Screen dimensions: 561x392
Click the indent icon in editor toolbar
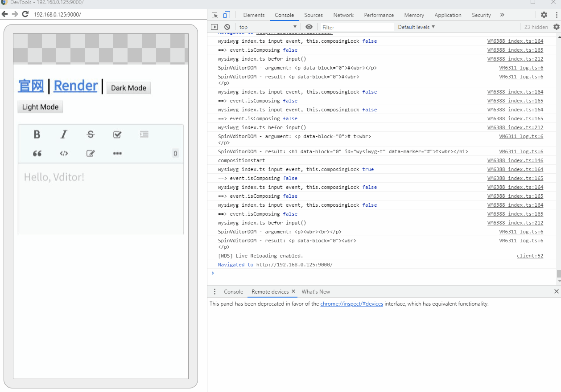click(x=144, y=134)
